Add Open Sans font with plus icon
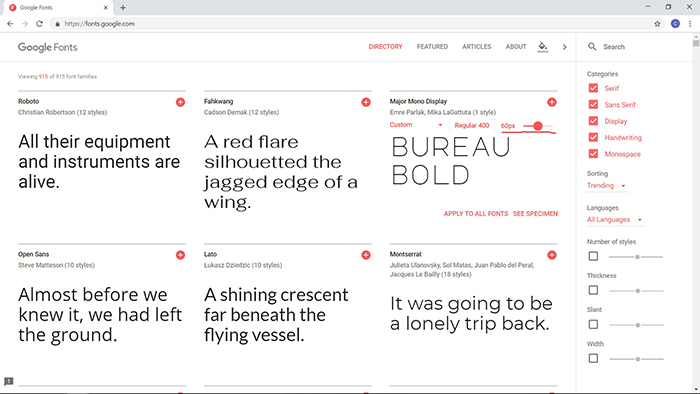Viewport: 700px width, 394px height. 180,255
